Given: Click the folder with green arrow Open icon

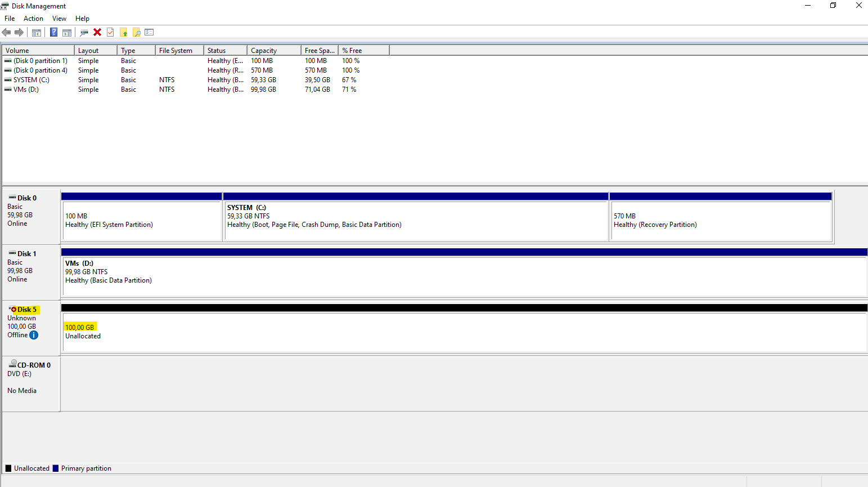Looking at the screenshot, I should click(124, 32).
